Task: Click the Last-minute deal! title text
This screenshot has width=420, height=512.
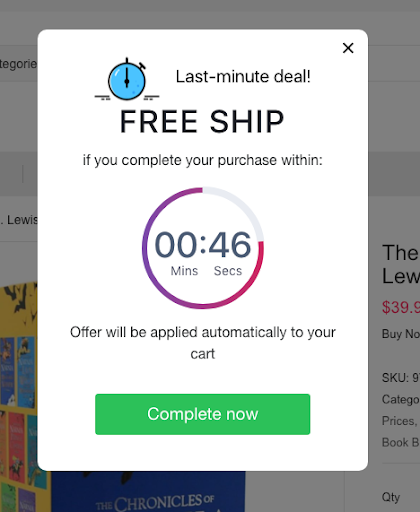Action: coord(243,77)
